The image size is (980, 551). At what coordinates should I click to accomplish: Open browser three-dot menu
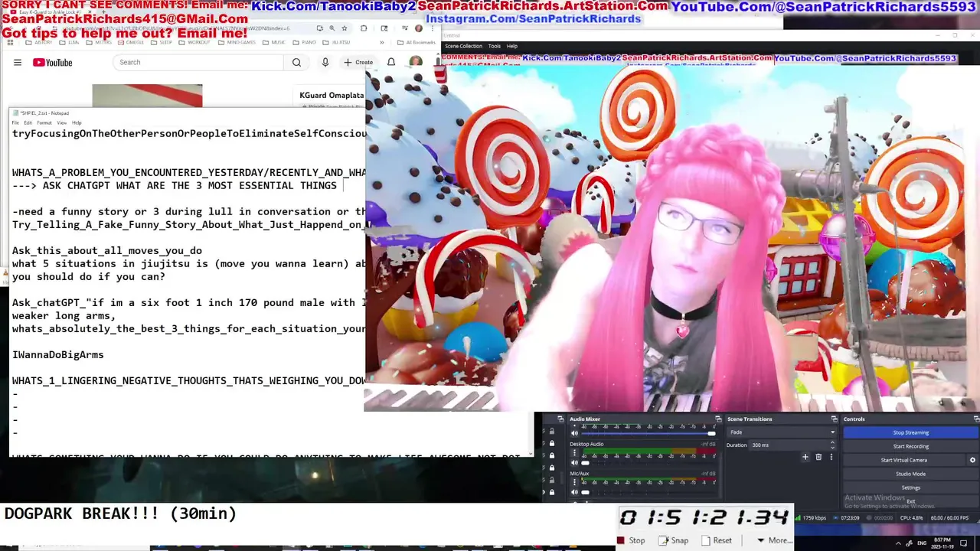[433, 28]
